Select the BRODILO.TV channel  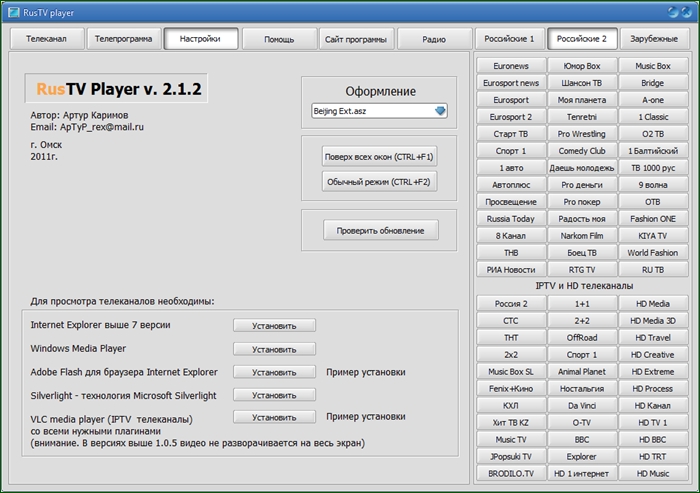511,473
